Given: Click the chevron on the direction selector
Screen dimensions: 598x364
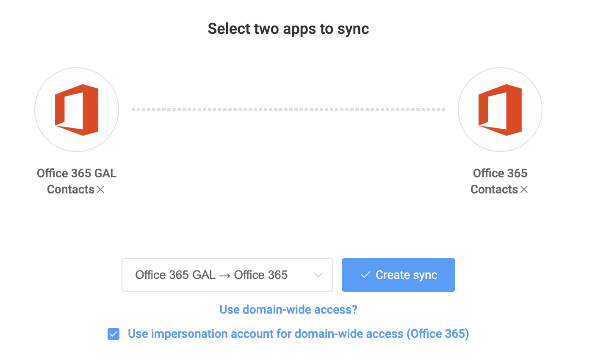Looking at the screenshot, I should (318, 275).
